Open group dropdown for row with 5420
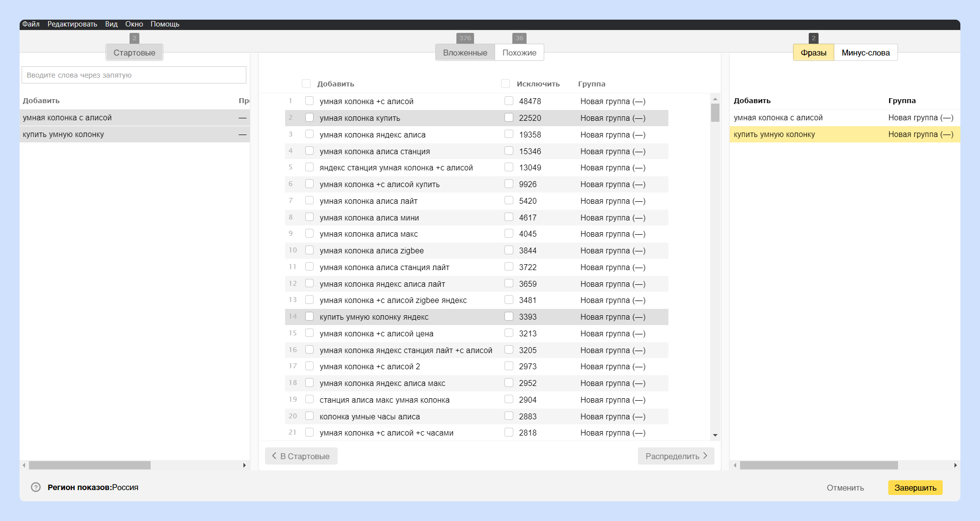 click(x=612, y=201)
